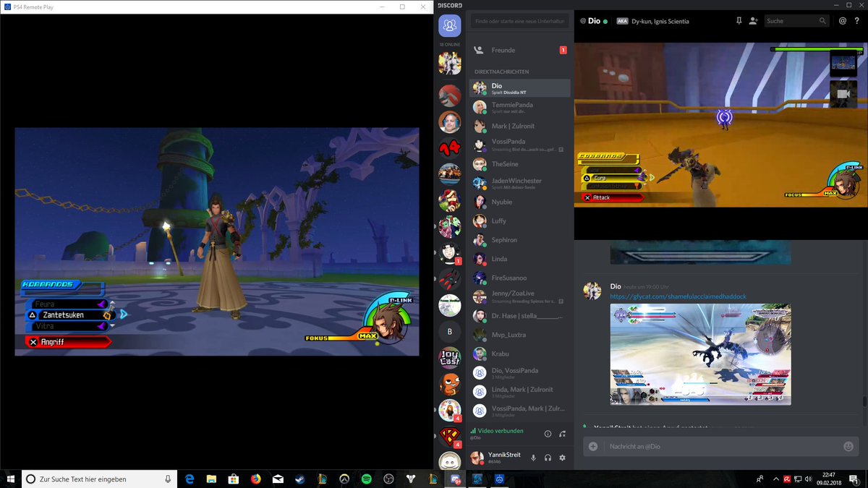Click the Dio chat header username
This screenshot has height=488, width=868.
click(593, 21)
